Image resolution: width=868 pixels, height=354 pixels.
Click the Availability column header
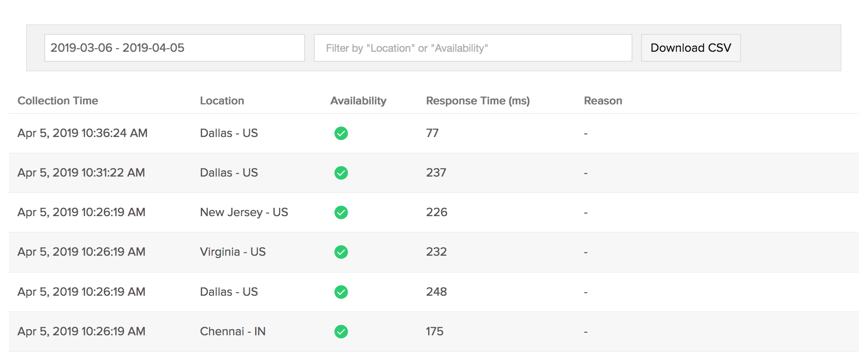358,101
